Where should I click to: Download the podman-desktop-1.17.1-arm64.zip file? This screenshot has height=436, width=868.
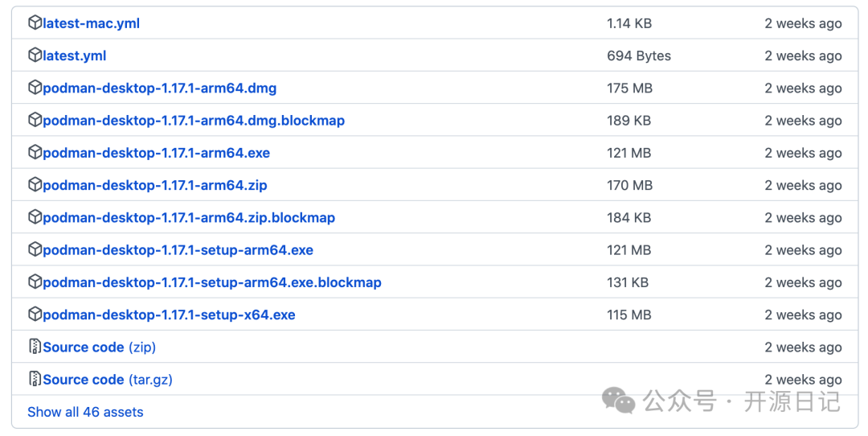point(154,185)
